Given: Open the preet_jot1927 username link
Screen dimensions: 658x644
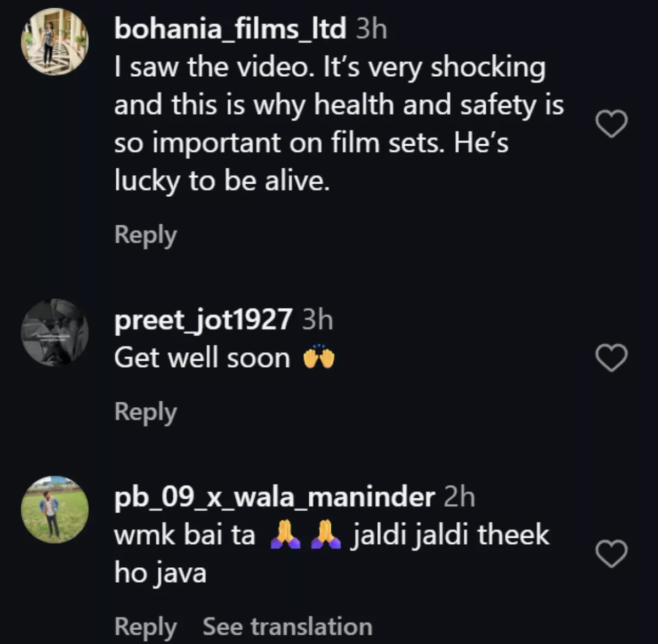Looking at the screenshot, I should [202, 320].
